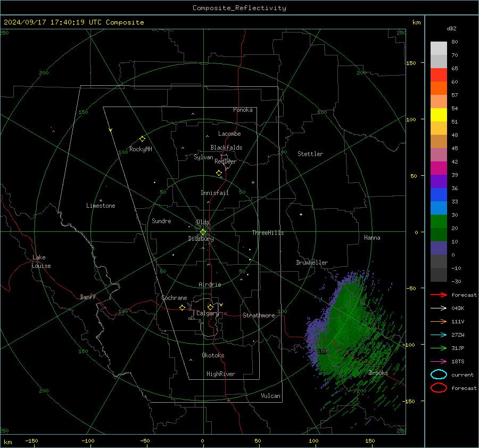The width and height of the screenshot is (479, 448).
Task: Select the Lake Louise label
Action: tap(41, 262)
